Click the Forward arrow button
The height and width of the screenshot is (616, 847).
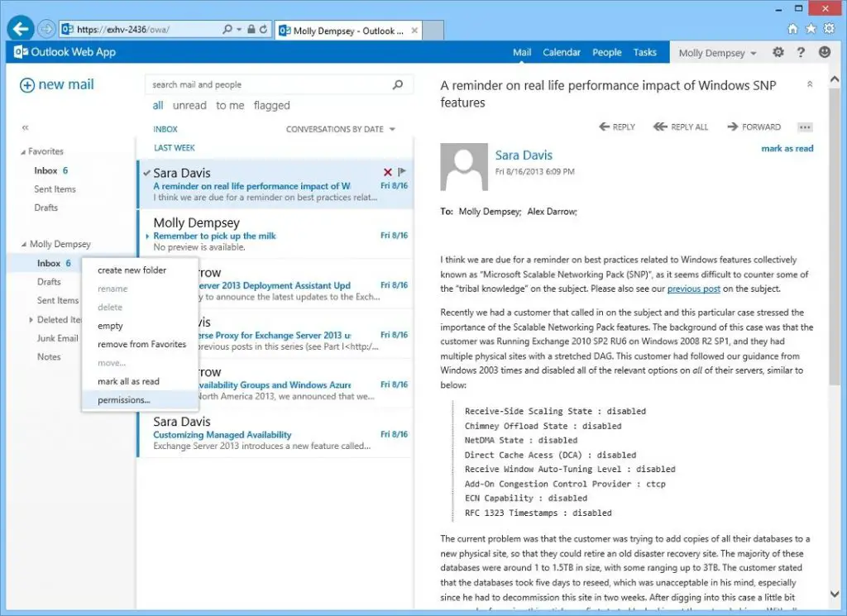click(754, 127)
